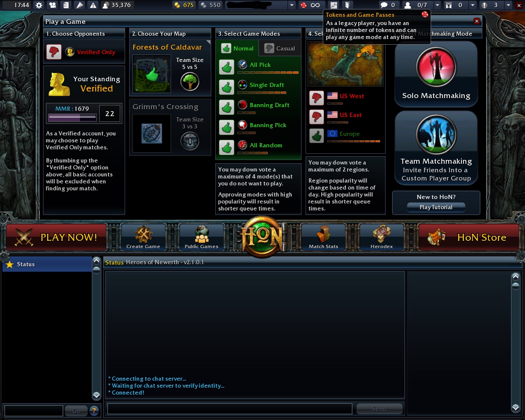Start Team Matchmaking

pyautogui.click(x=436, y=148)
